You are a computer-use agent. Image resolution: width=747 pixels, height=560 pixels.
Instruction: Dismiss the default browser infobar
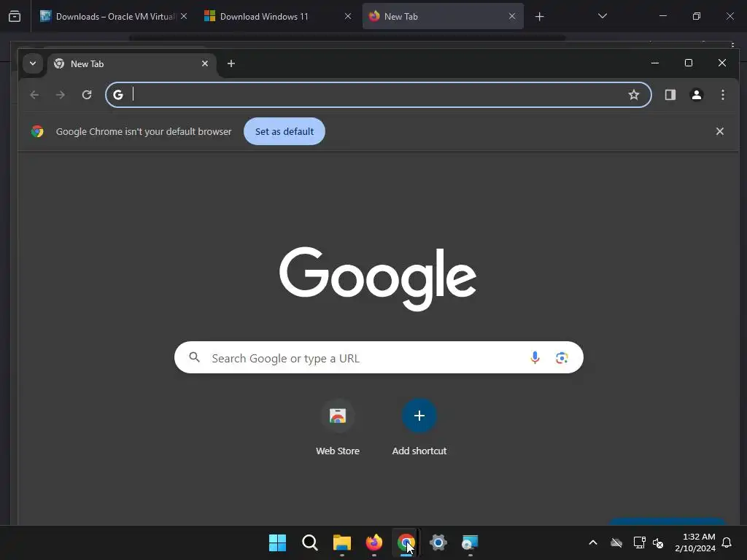tap(720, 131)
